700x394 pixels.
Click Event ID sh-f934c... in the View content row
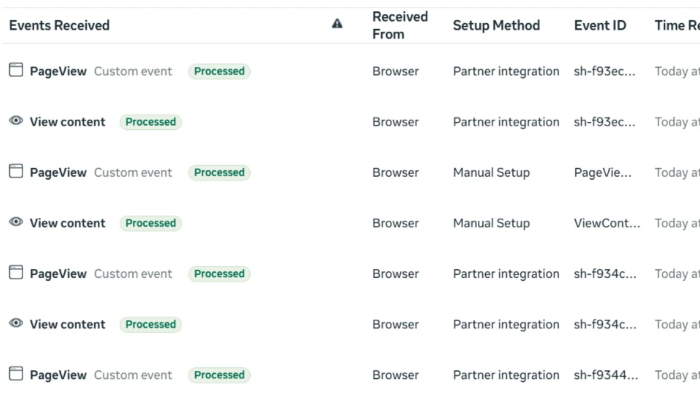point(605,324)
